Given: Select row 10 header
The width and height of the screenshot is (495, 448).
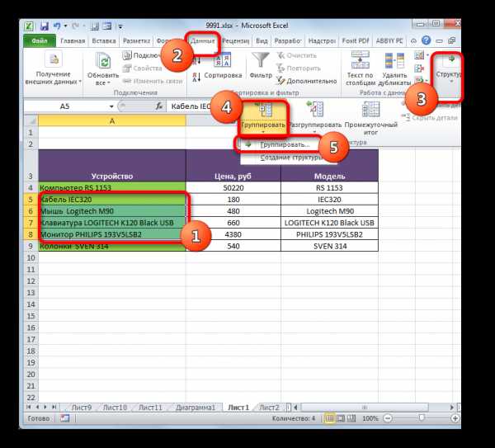Looking at the screenshot, I should click(x=31, y=257).
